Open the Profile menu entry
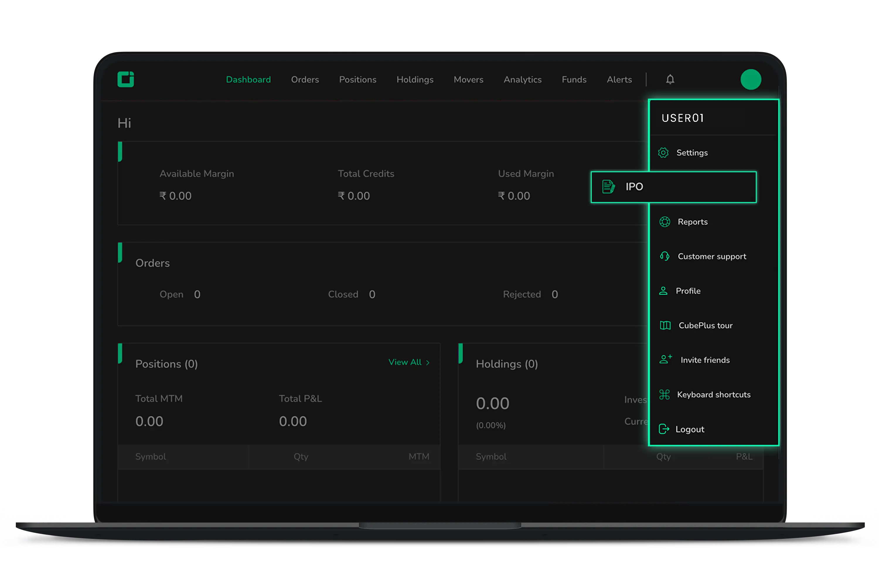Viewport: 879px width, 588px height. pos(688,291)
